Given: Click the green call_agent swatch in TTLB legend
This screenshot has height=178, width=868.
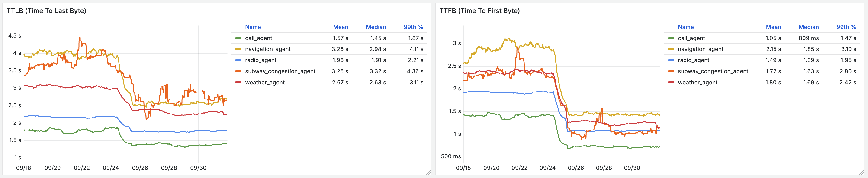Looking at the screenshot, I should 238,38.
